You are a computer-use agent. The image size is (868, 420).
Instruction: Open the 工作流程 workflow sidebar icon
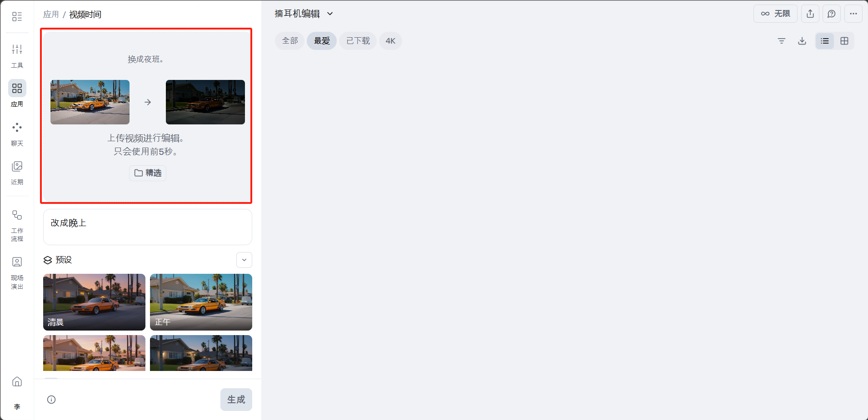tap(17, 226)
